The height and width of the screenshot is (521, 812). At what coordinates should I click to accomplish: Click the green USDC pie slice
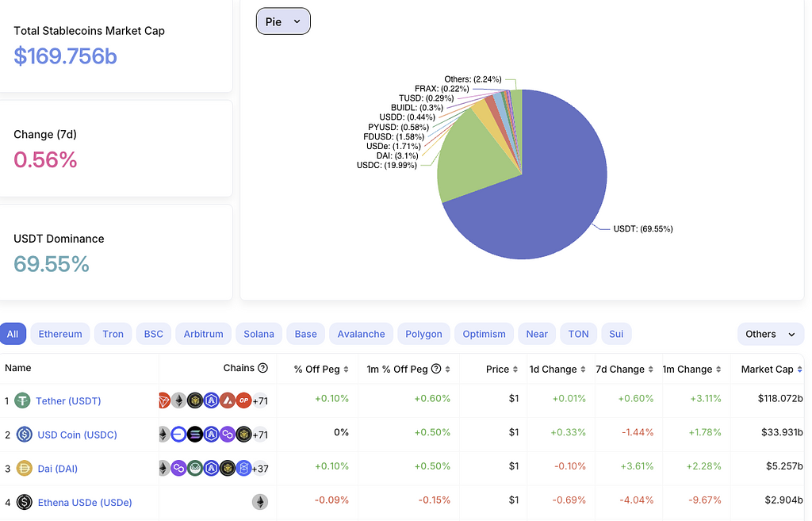pyautogui.click(x=468, y=159)
